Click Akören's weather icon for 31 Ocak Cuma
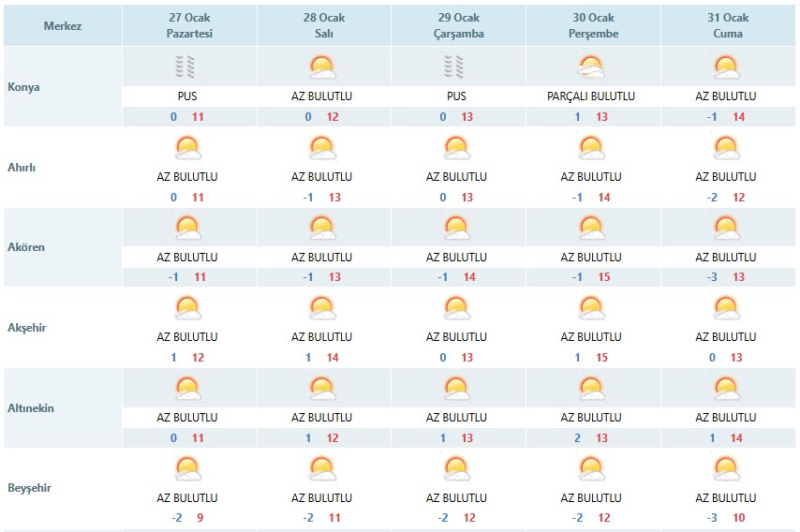The height and width of the screenshot is (532, 800). tap(726, 228)
